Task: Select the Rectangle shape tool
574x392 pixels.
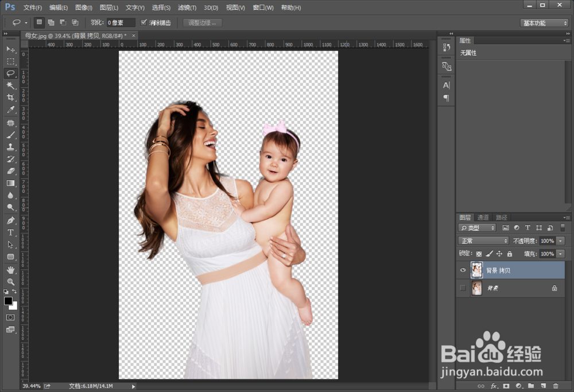Action: click(10, 257)
